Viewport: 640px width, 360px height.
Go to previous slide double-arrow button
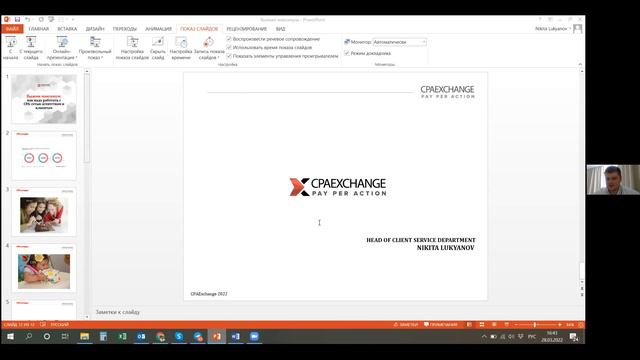click(582, 288)
